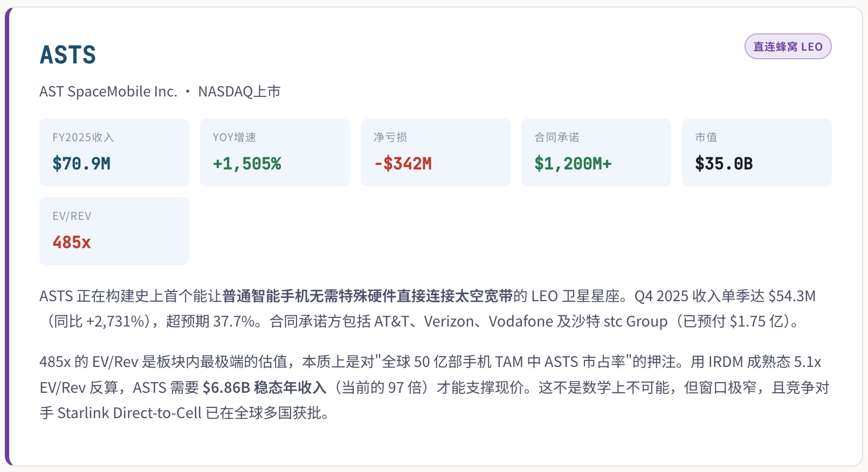Viewport: 868px width, 472px height.
Task: Click the NASDAQ上市 listing text
Action: click(239, 92)
